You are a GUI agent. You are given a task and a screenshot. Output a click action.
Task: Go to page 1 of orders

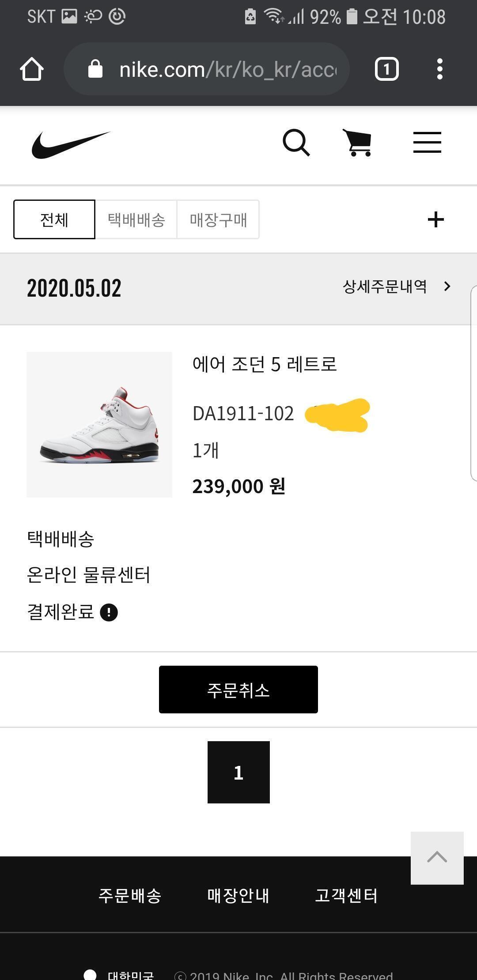pos(238,772)
